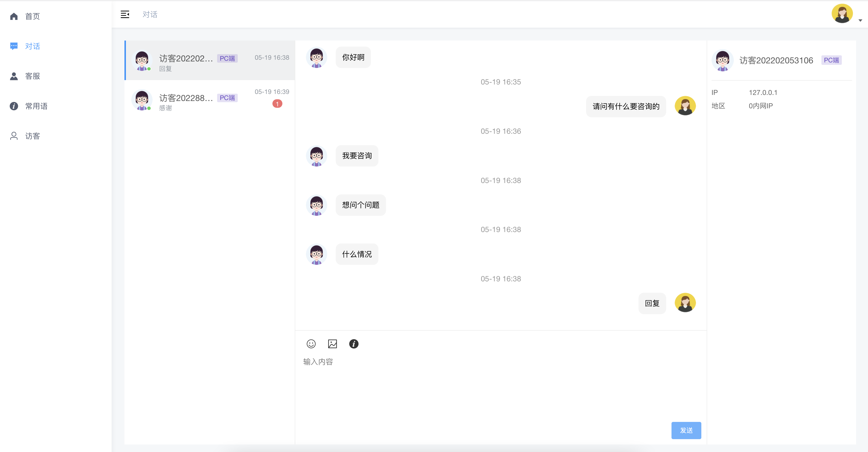Open the 访客 menu item
The width and height of the screenshot is (868, 452).
click(32, 136)
